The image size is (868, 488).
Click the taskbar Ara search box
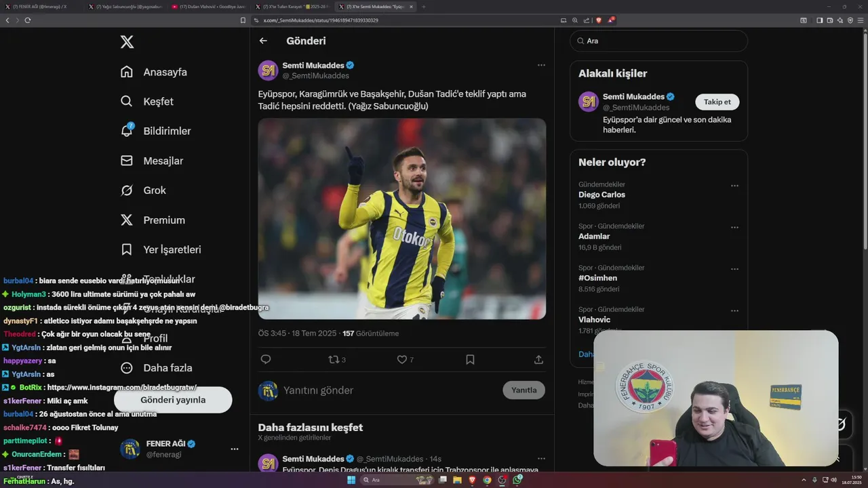pos(397,480)
